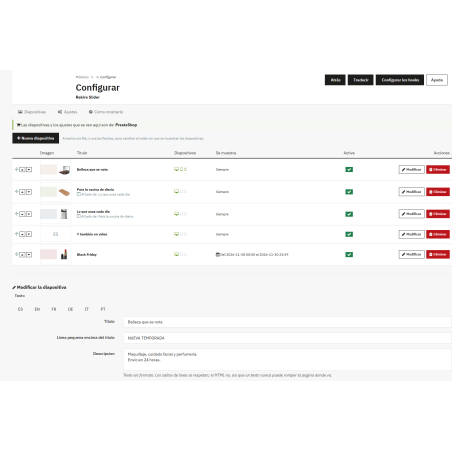This screenshot has height=452, width=452.
Task: Move the Black Friday slide down
Action: tap(29, 255)
